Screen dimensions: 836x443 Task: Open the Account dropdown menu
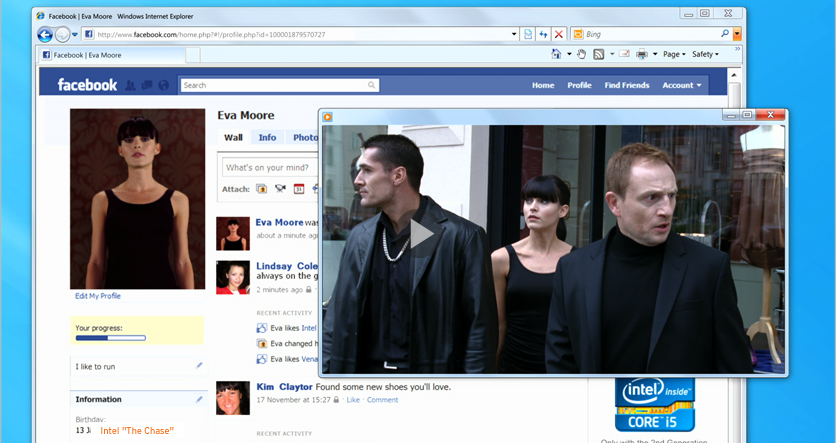pyautogui.click(x=682, y=85)
